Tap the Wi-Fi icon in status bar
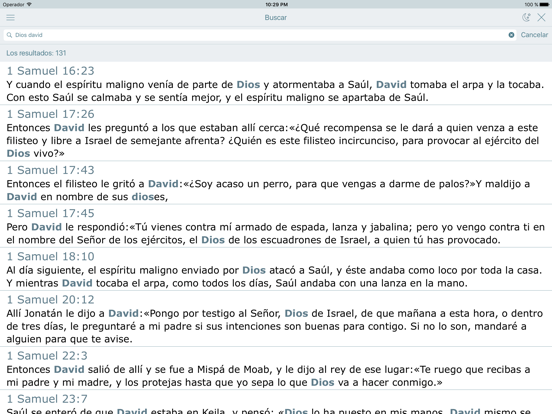The height and width of the screenshot is (414, 552). [29, 5]
